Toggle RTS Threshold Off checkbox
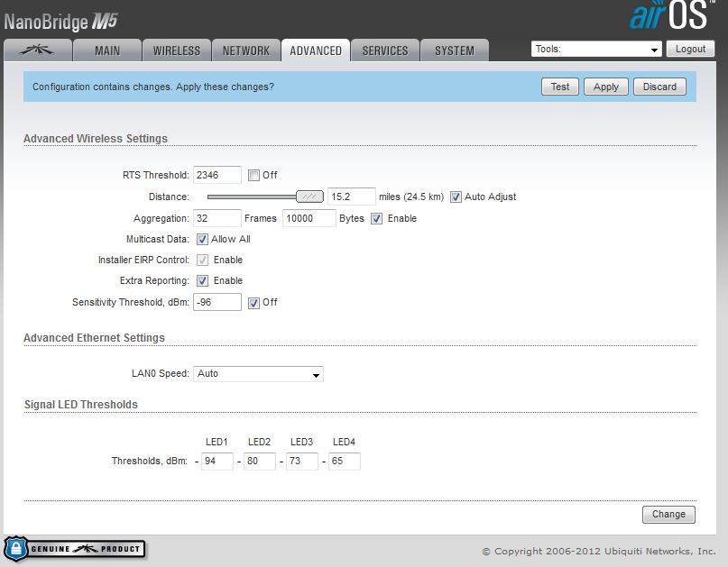The height and width of the screenshot is (567, 728). click(253, 176)
